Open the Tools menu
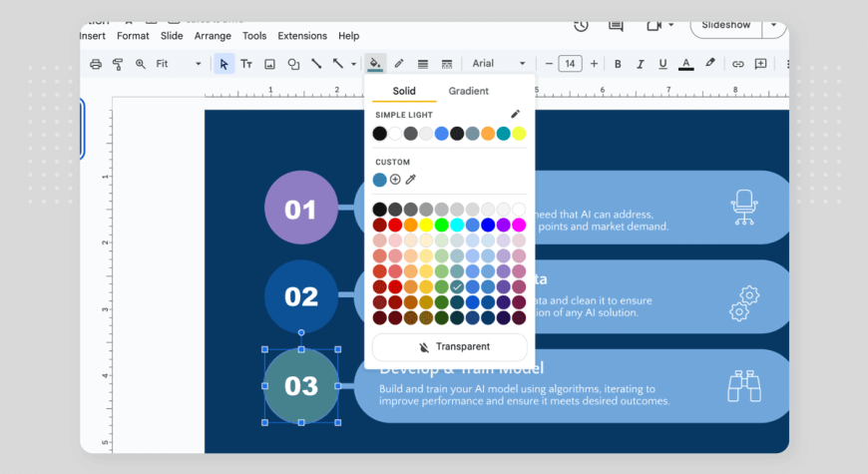The width and height of the screenshot is (868, 474). [254, 36]
